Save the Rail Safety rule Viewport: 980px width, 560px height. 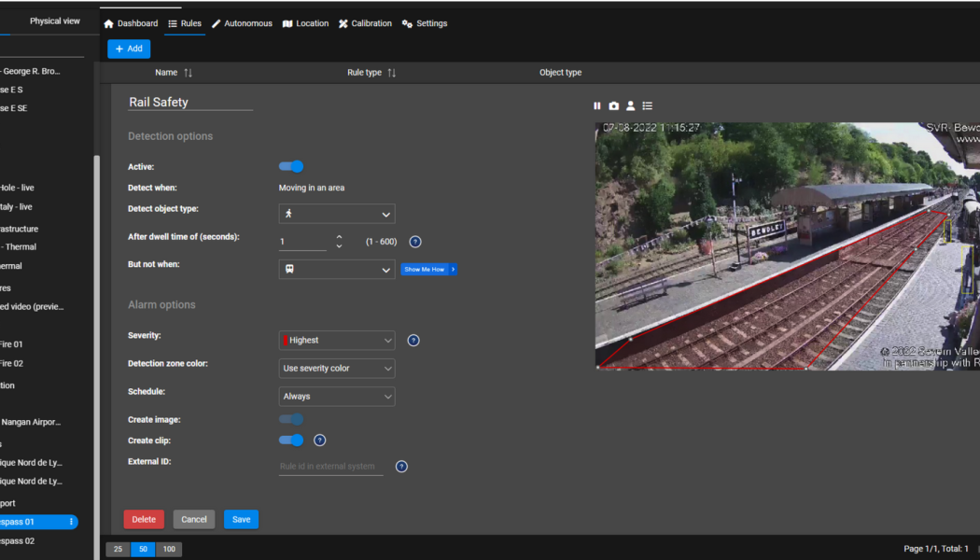(241, 519)
